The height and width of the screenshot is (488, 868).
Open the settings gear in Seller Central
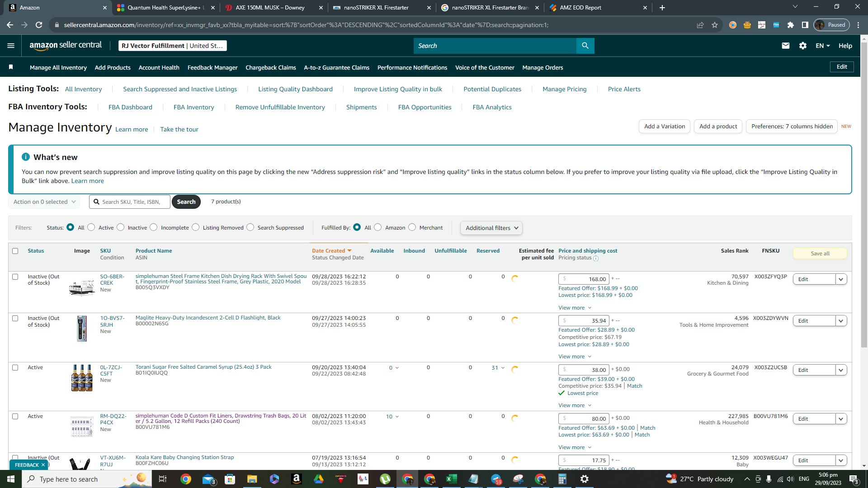click(803, 46)
